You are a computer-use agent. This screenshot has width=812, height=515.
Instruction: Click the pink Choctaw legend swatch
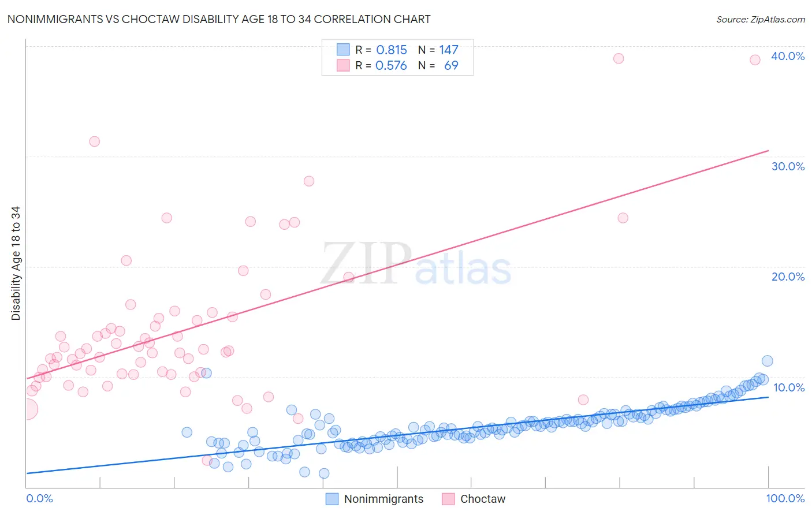448,499
